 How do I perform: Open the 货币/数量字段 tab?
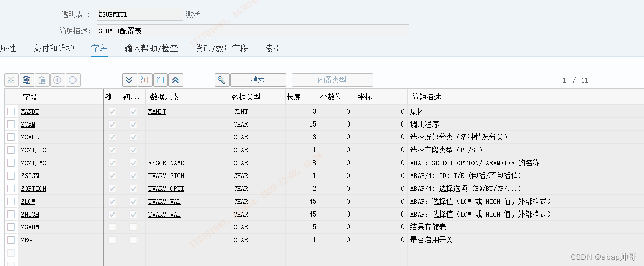pyautogui.click(x=221, y=48)
